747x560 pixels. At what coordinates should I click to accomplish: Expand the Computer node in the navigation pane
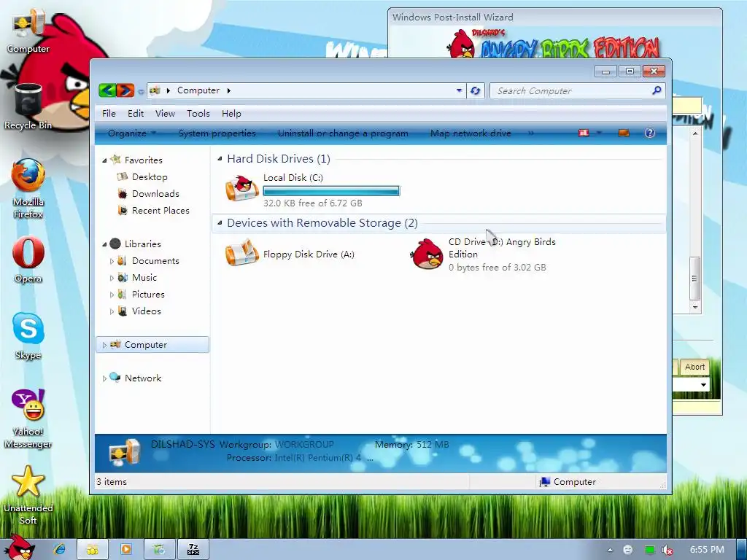point(104,345)
